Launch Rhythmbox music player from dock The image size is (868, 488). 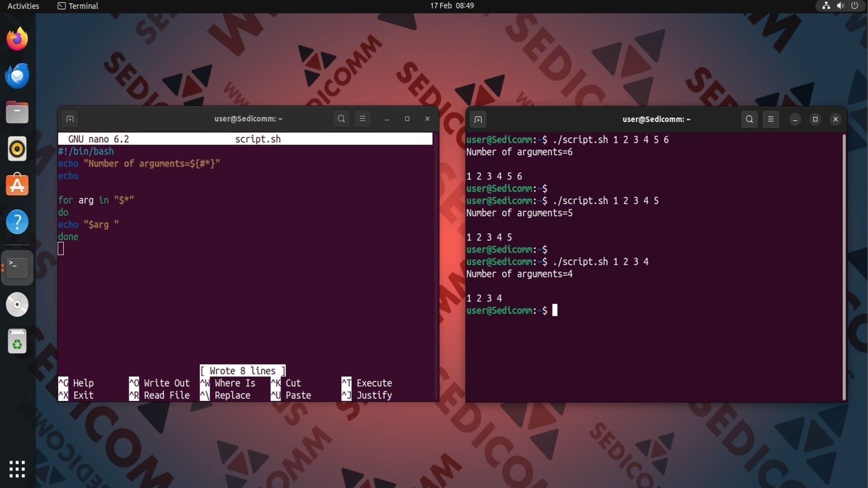point(17,149)
